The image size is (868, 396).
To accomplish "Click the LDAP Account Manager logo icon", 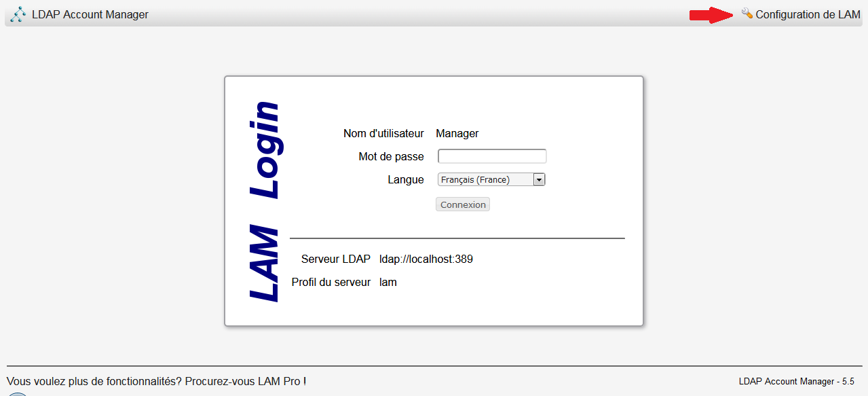I will [18, 14].
